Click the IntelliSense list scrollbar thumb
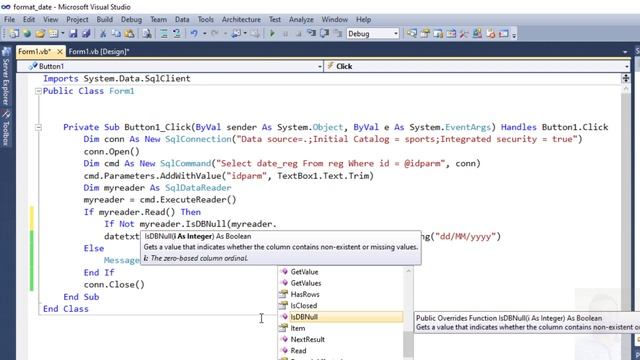 coord(408,344)
